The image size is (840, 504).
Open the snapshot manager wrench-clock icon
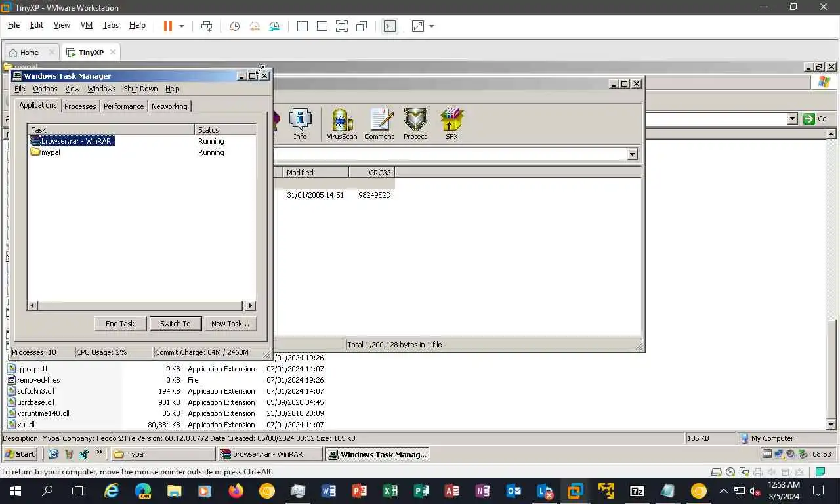[274, 26]
